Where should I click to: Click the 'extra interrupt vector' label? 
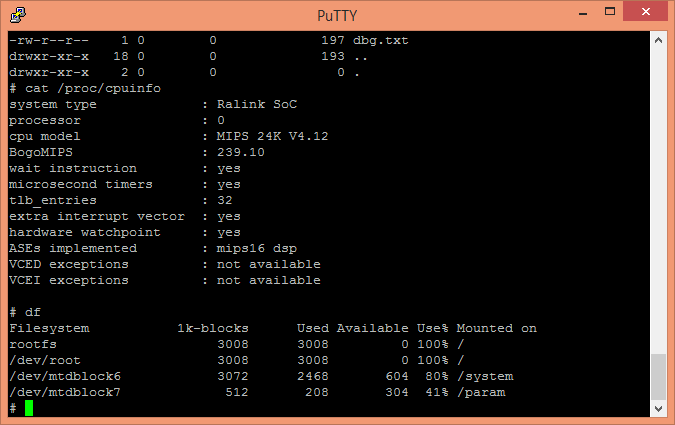(x=97, y=217)
